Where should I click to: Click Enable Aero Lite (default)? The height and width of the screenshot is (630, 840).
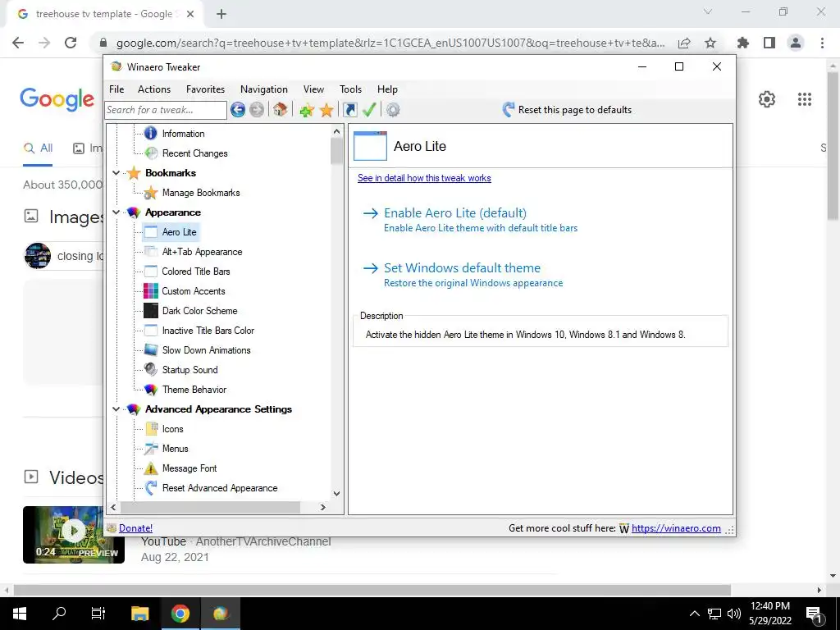tap(454, 213)
